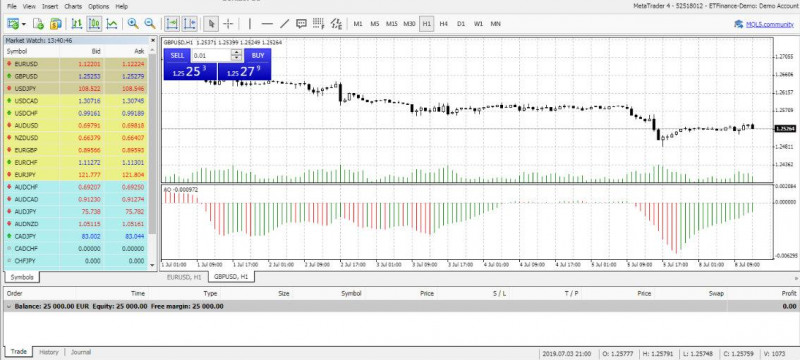Open the Charts menu
Screen dimensions: 800x360
click(x=73, y=7)
